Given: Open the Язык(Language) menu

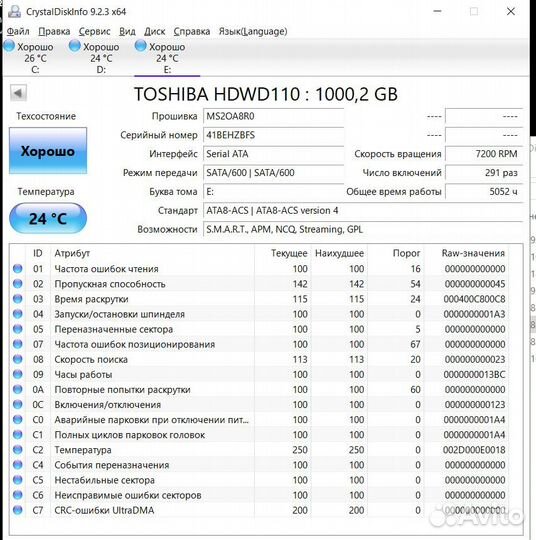Looking at the screenshot, I should (253, 31).
